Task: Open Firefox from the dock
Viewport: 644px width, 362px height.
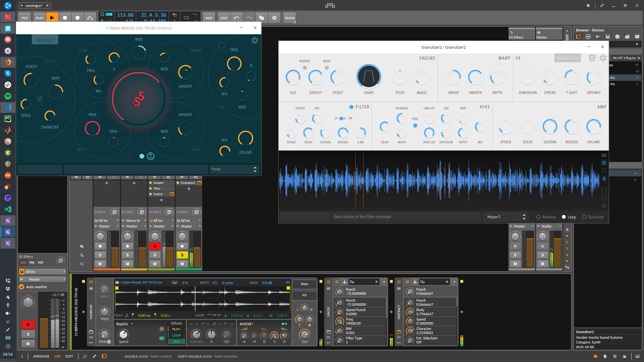Action: point(8,62)
